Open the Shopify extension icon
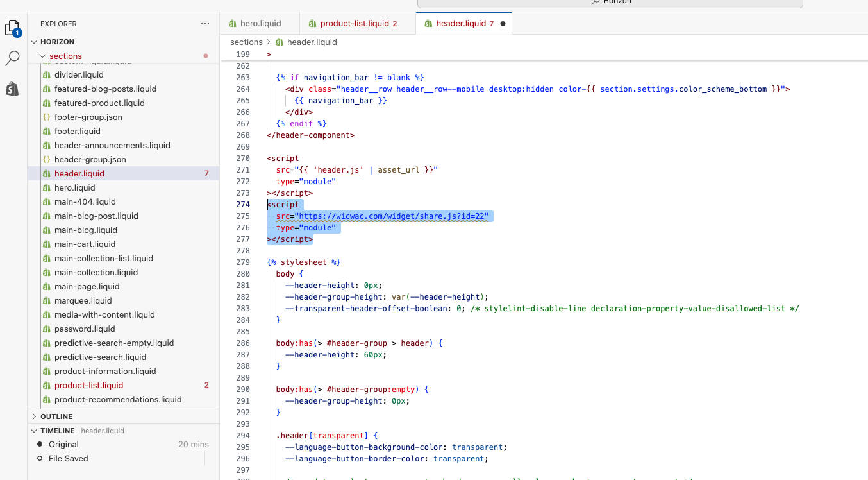This screenshot has width=868, height=480. pyautogui.click(x=12, y=89)
